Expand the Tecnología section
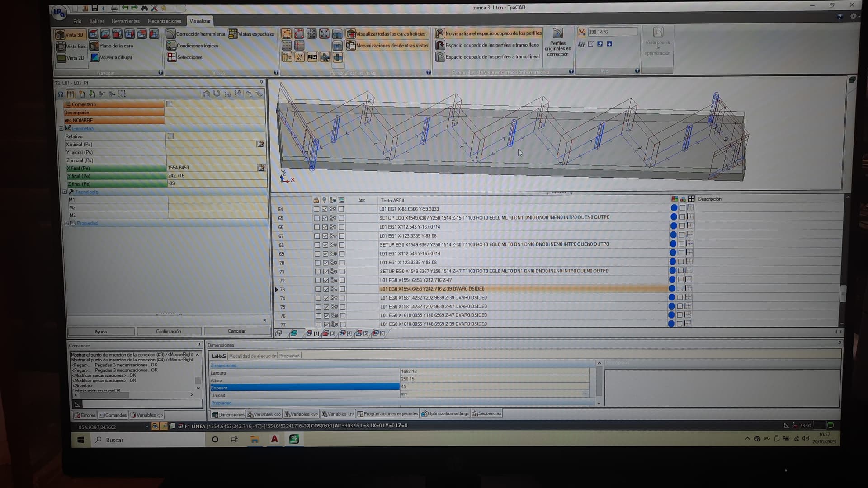The height and width of the screenshot is (488, 868). point(65,192)
